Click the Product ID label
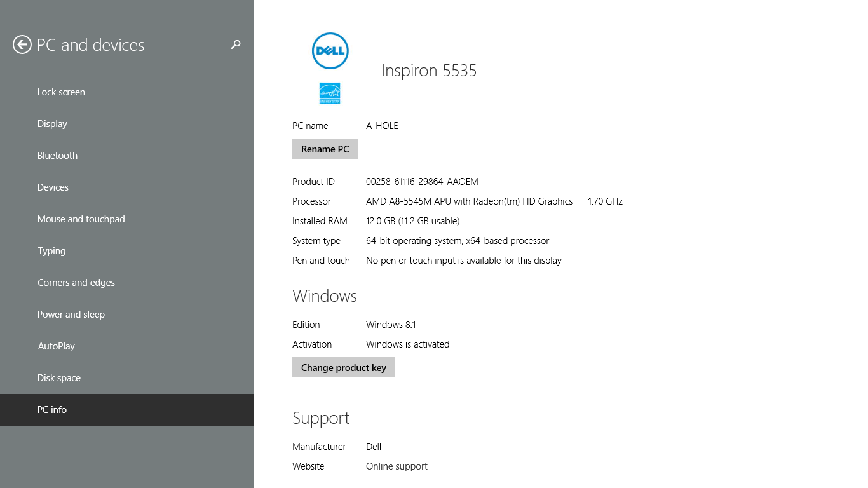The width and height of the screenshot is (868, 488). (x=313, y=182)
